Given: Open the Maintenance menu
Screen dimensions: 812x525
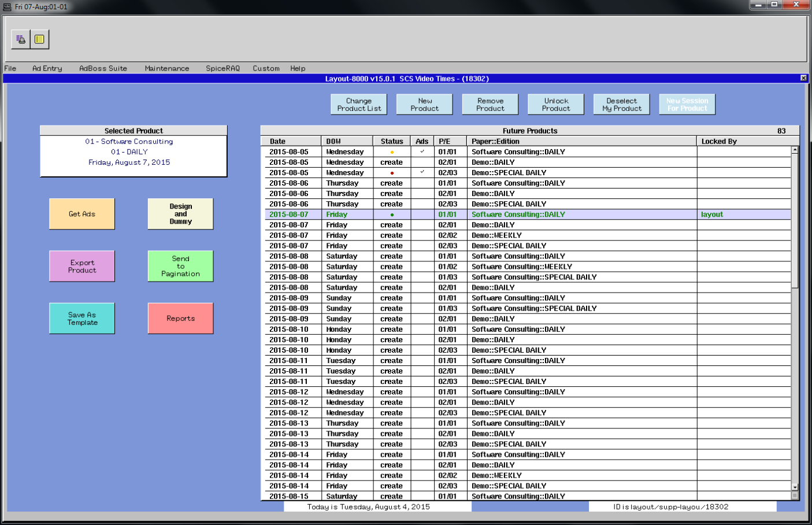Looking at the screenshot, I should coord(166,68).
